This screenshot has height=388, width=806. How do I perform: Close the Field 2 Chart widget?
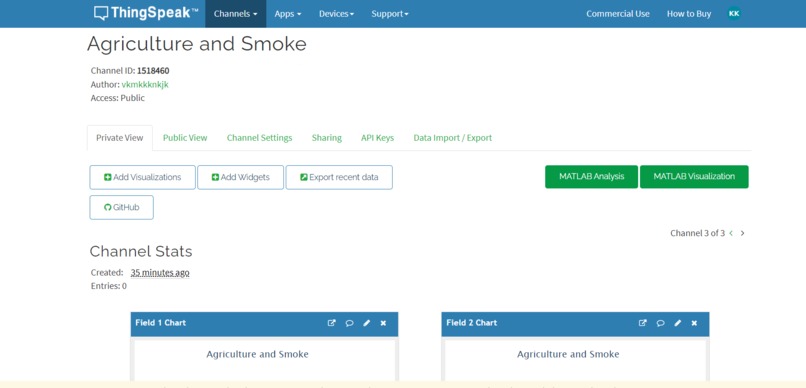click(x=694, y=323)
